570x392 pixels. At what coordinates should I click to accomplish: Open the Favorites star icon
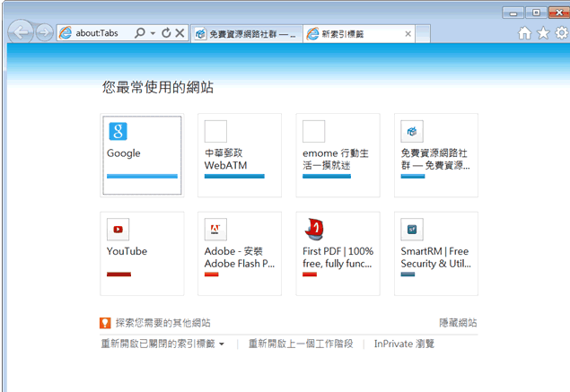(543, 33)
